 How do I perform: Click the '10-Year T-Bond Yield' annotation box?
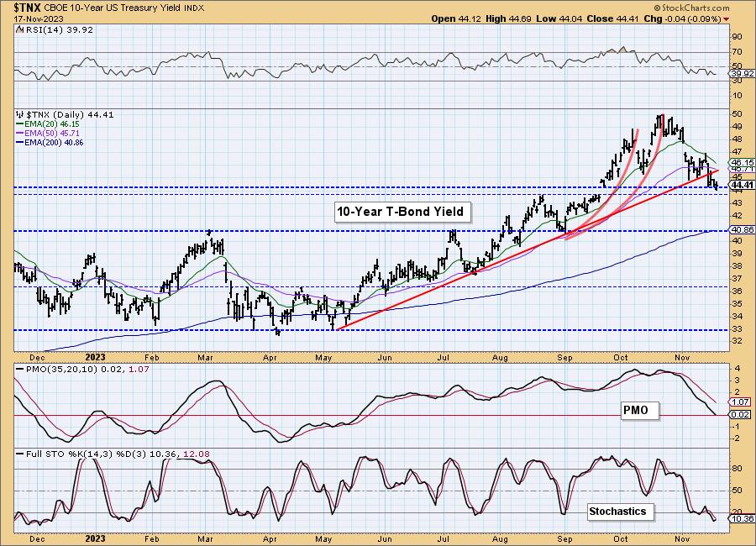(402, 212)
